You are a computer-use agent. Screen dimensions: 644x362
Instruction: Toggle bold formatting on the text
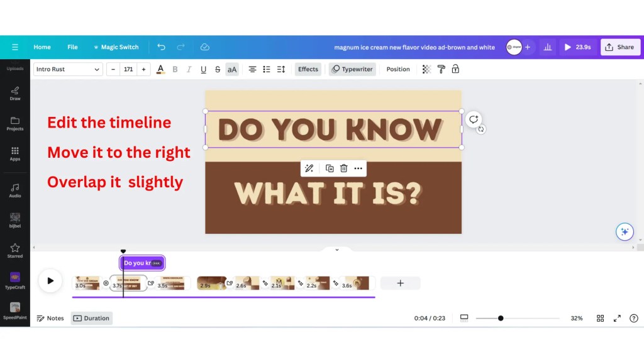tap(175, 69)
